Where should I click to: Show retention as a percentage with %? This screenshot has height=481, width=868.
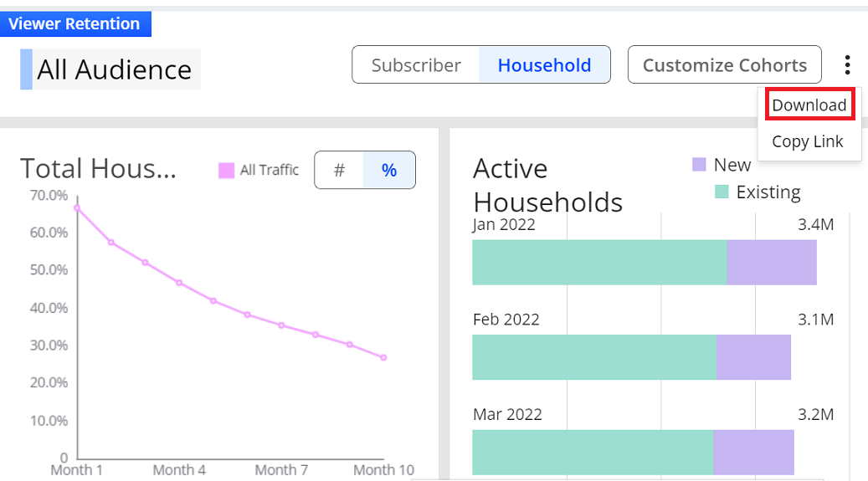(x=389, y=170)
